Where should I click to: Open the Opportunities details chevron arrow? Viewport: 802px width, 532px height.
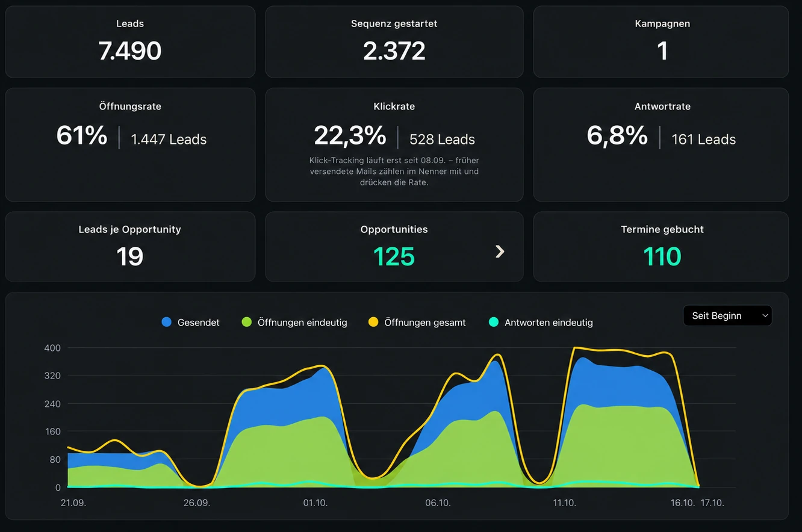click(x=500, y=252)
